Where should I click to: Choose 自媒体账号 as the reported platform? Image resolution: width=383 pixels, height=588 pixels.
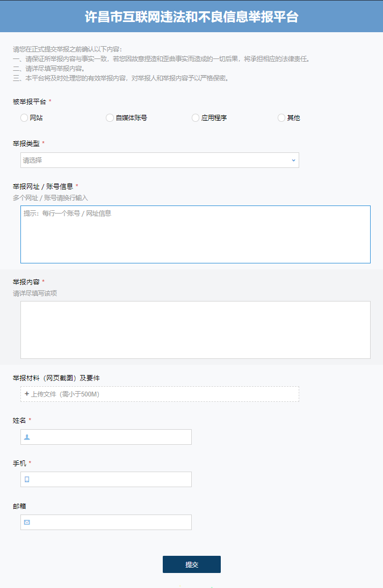pos(110,117)
